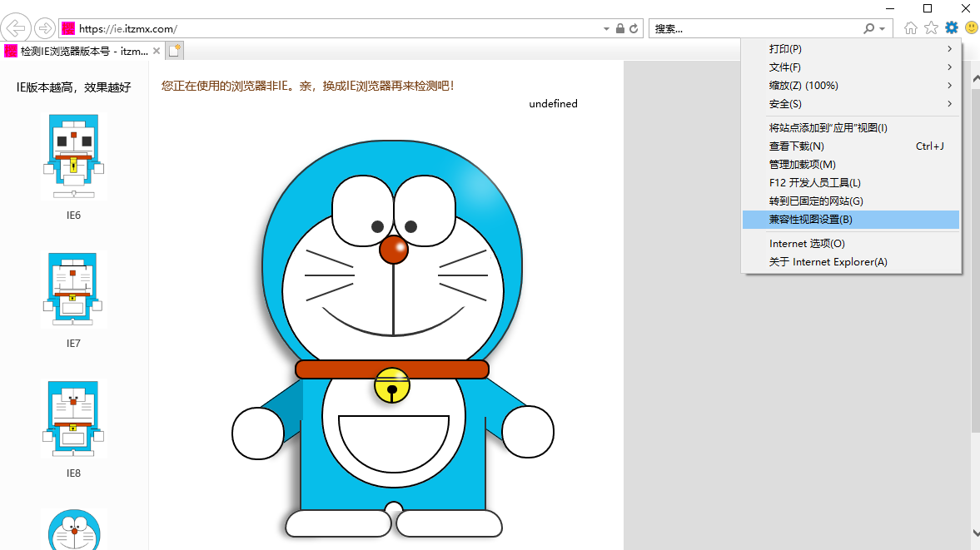Image resolution: width=980 pixels, height=550 pixels.
Task: Select the IE6 Doraemon thumbnail
Action: 74,156
